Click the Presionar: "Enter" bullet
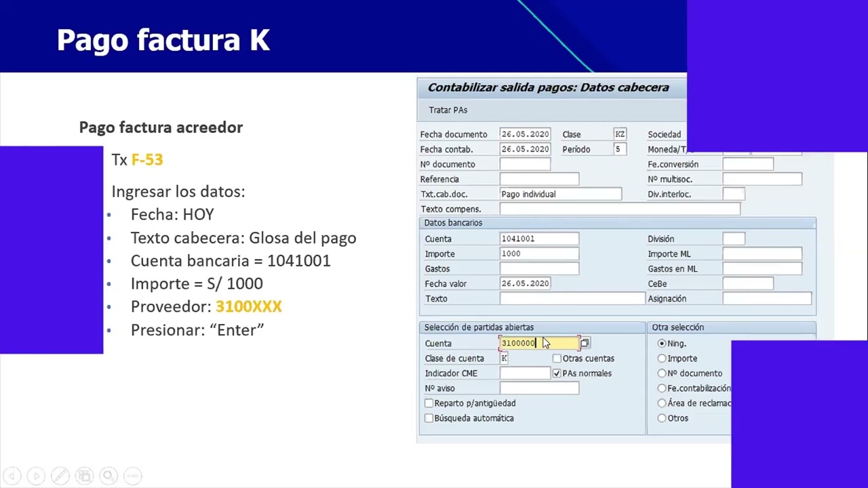The height and width of the screenshot is (488, 868). [197, 330]
